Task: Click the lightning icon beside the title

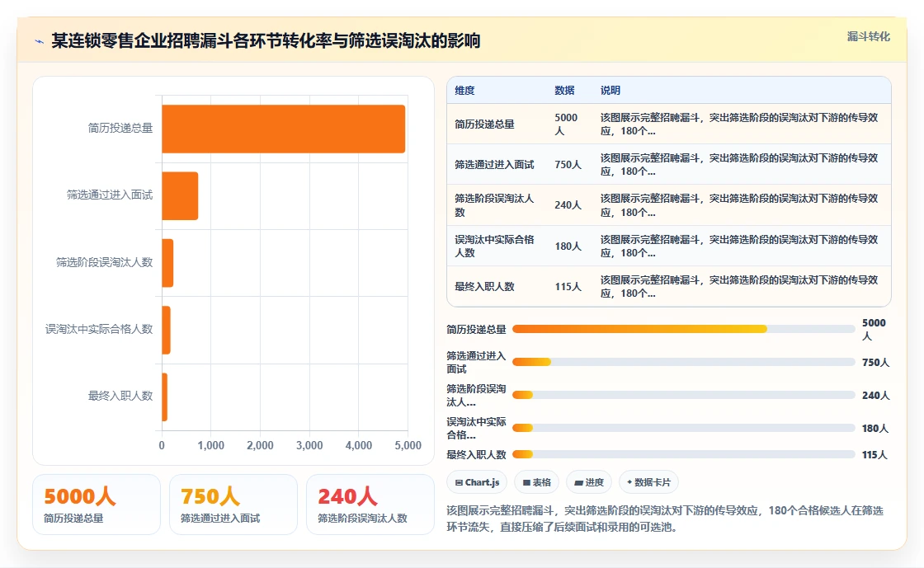Action: coord(40,41)
